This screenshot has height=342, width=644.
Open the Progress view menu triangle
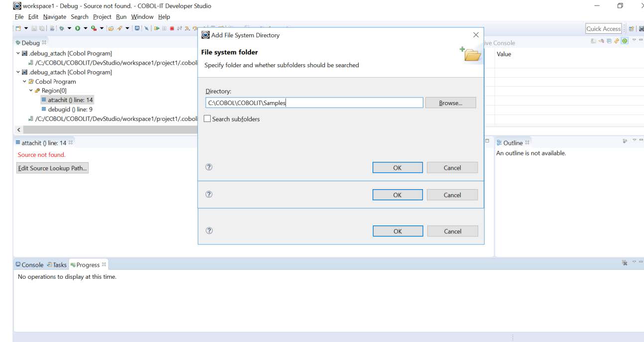tap(634, 262)
